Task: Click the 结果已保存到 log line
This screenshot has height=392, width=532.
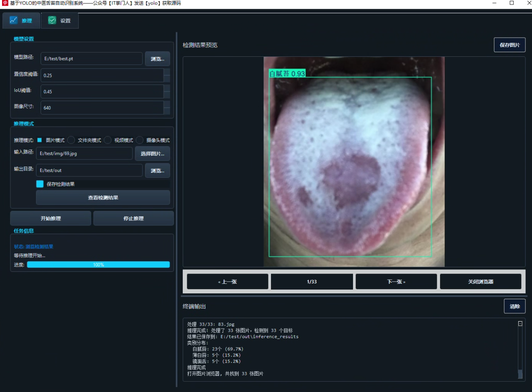Action: [243, 337]
